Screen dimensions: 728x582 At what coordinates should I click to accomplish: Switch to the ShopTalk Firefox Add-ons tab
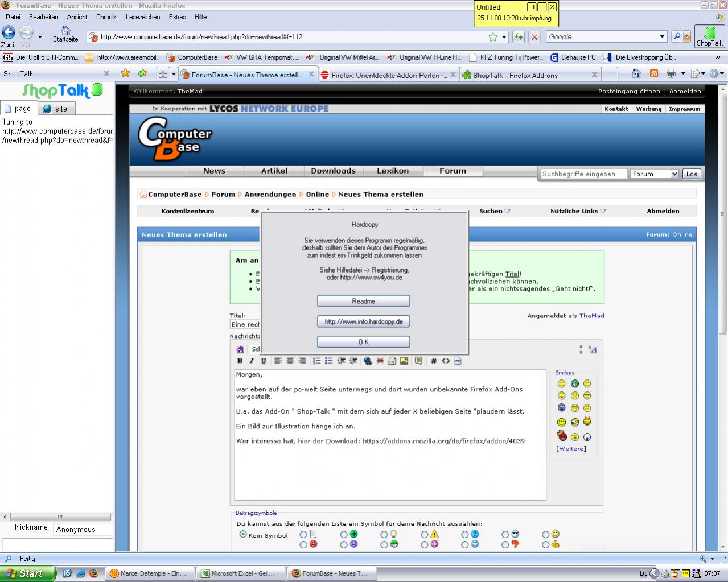coord(530,75)
